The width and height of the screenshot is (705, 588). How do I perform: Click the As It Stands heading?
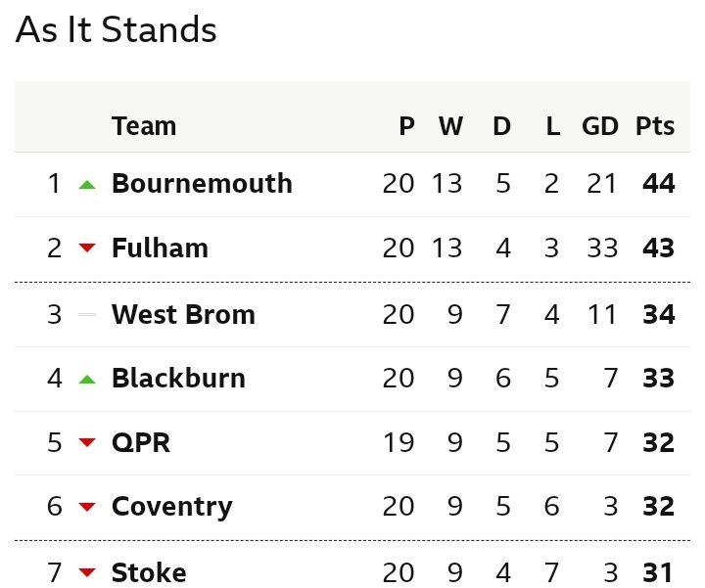click(x=116, y=29)
